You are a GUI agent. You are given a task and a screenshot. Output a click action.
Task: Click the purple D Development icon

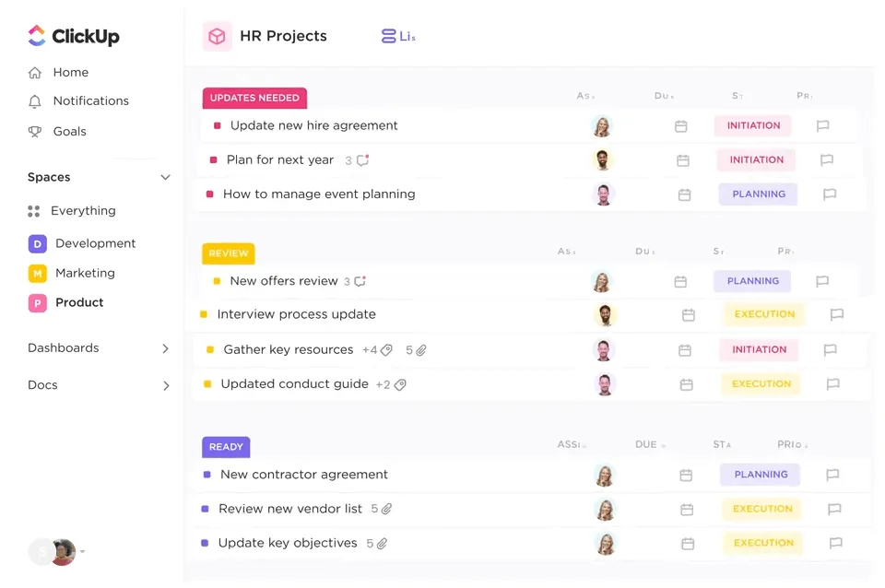[x=37, y=244]
